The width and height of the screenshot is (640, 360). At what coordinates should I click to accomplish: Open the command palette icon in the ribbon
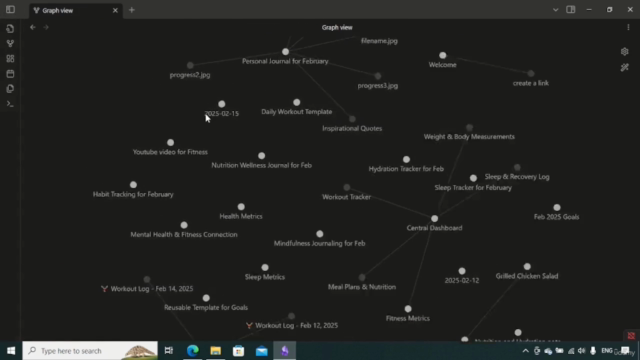[x=10, y=104]
